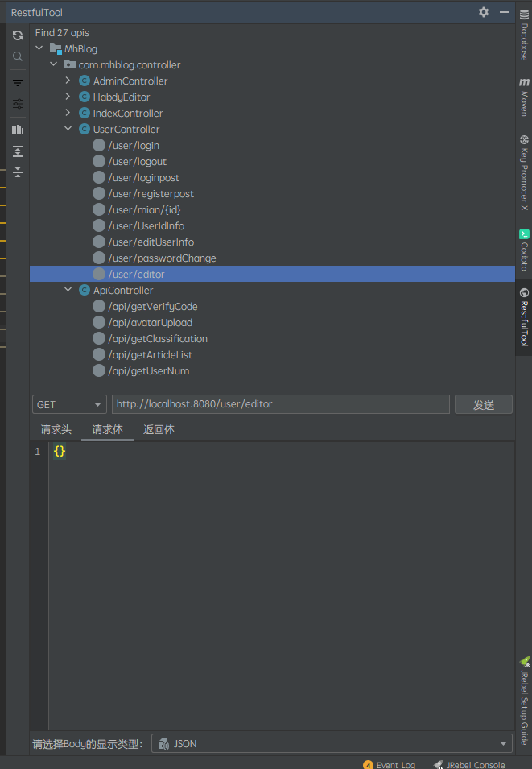Click the JSON file type icon in body selector
The width and height of the screenshot is (532, 769).
(x=164, y=743)
